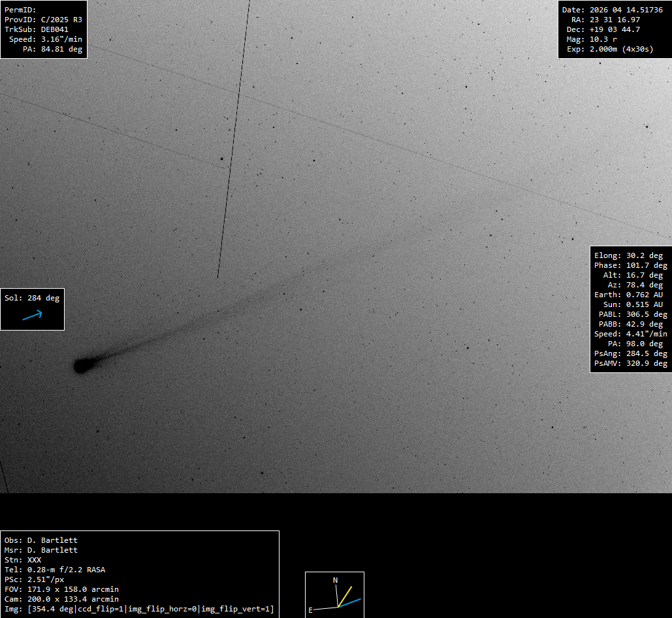Image resolution: width=672 pixels, height=618 pixels.
Task: Click the Sol 284 deg label
Action: tap(32, 298)
